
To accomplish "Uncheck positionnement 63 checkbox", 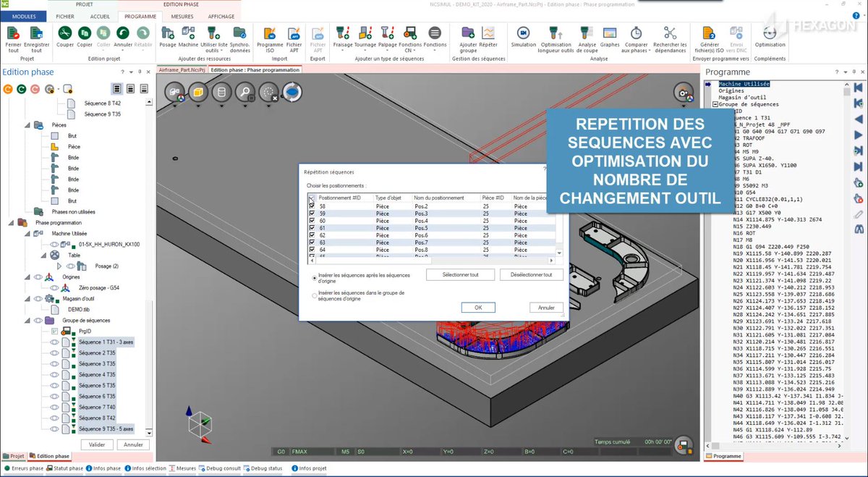I will (312, 242).
